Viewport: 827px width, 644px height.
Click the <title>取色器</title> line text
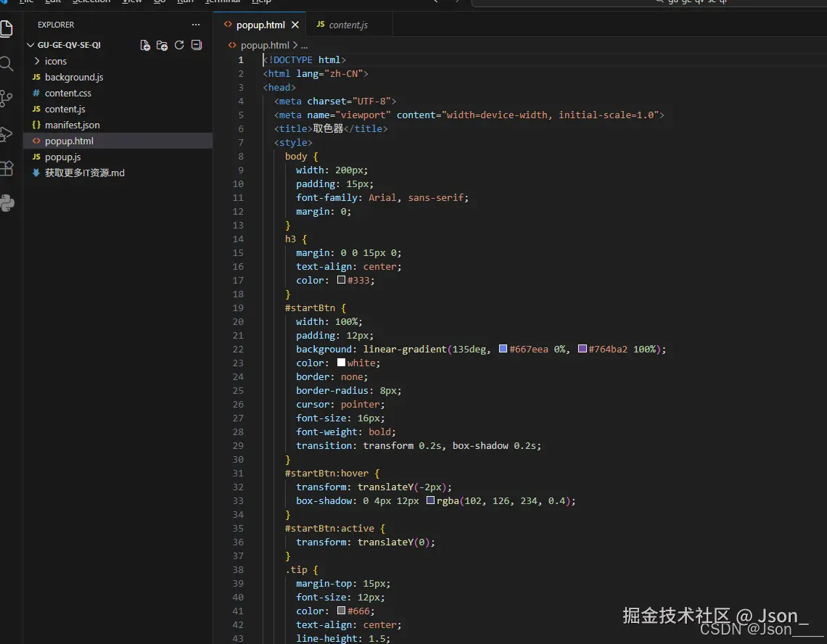tap(331, 128)
